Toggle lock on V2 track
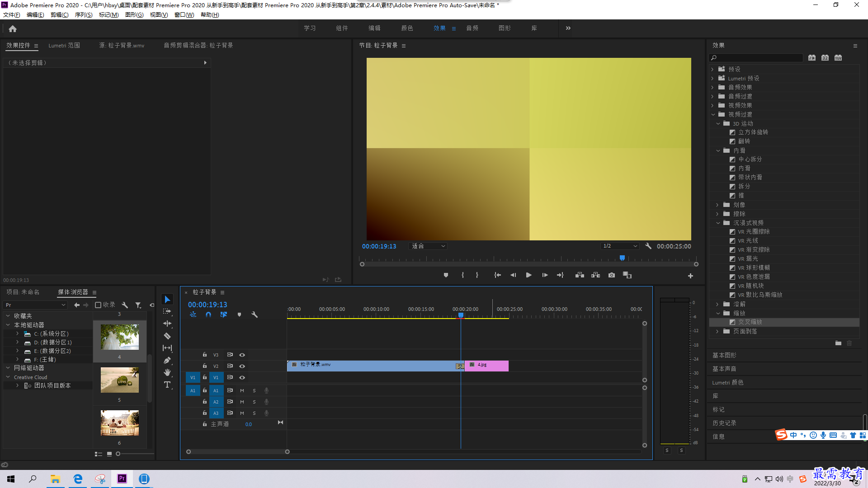The height and width of the screenshot is (488, 868). 205,366
